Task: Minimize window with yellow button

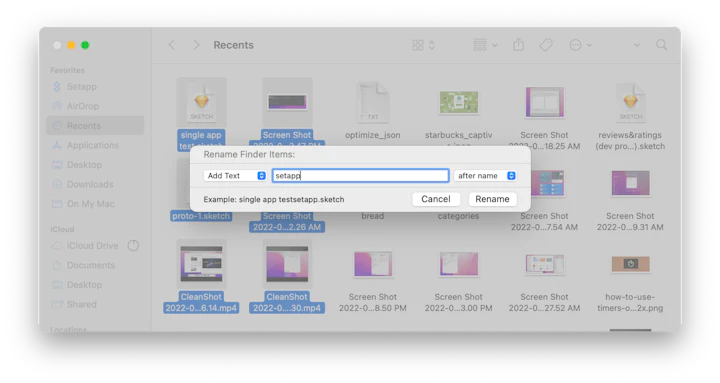Action: click(x=71, y=45)
